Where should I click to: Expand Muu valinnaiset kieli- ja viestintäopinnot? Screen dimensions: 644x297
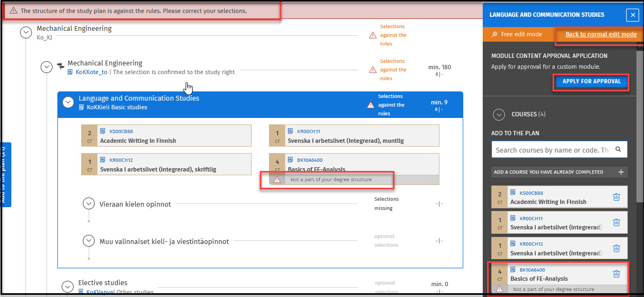(89, 241)
